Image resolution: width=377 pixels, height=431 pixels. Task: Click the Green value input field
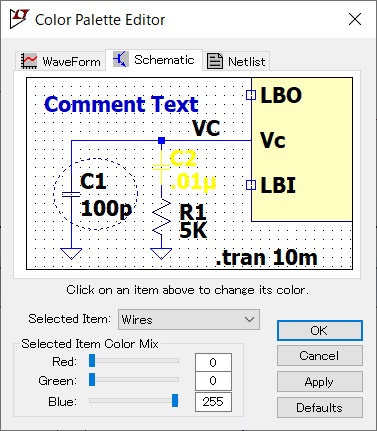point(213,381)
